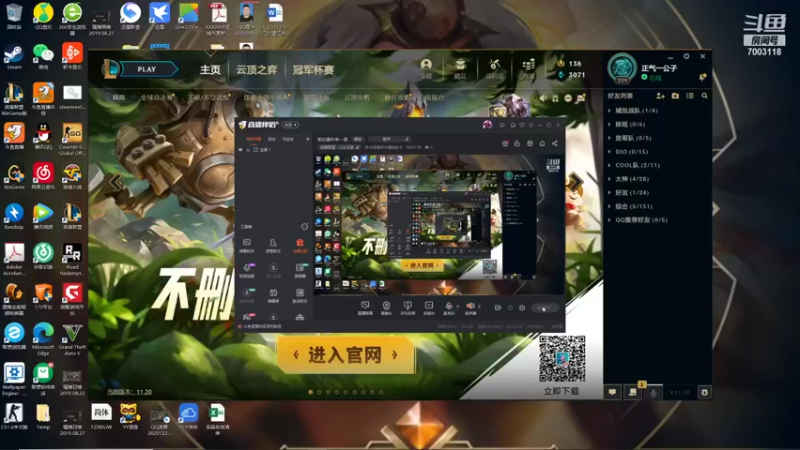The image size is (800, 450).
Task: Open the settings gear in League window top
Action: 686,56
